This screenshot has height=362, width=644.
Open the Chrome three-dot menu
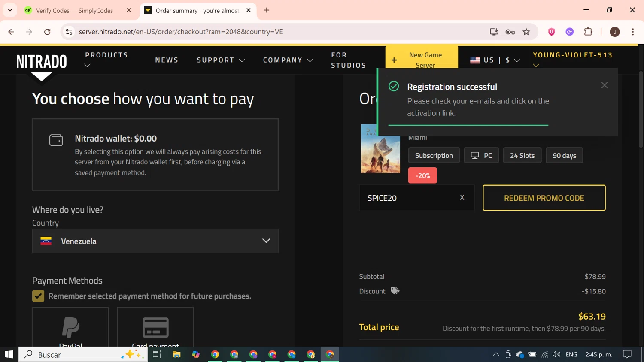point(633,32)
